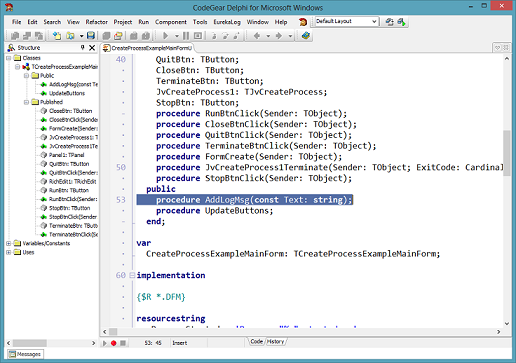The image size is (516, 363).
Task: Click the Program Reset icon
Action: tap(198, 35)
